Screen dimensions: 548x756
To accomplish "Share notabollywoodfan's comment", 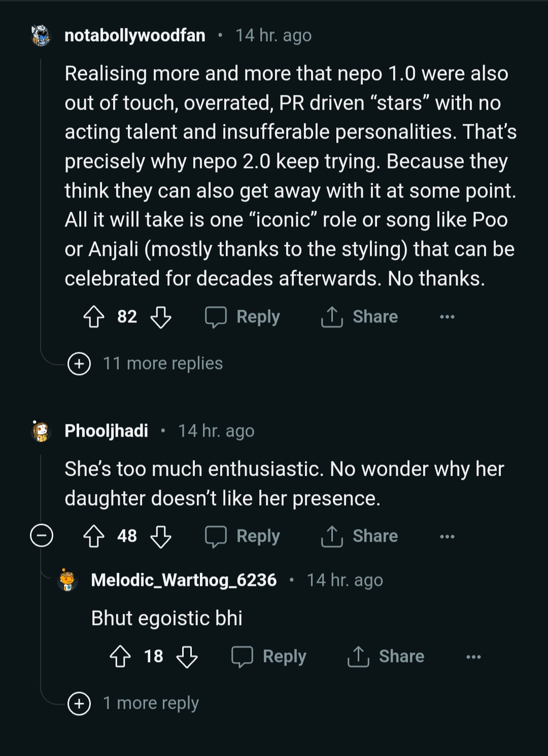I will click(x=359, y=317).
